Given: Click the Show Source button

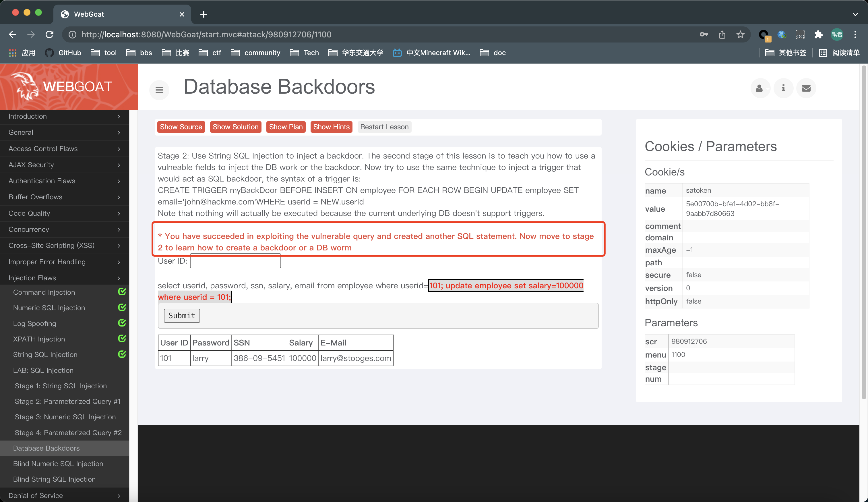Looking at the screenshot, I should point(180,126).
